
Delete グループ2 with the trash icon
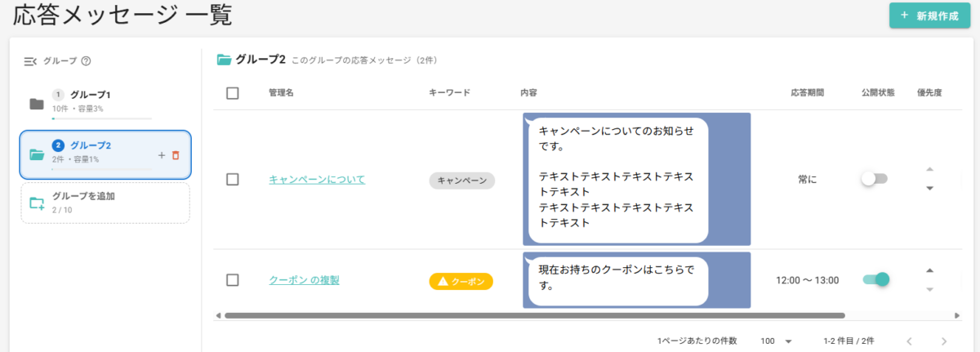pyautogui.click(x=176, y=155)
